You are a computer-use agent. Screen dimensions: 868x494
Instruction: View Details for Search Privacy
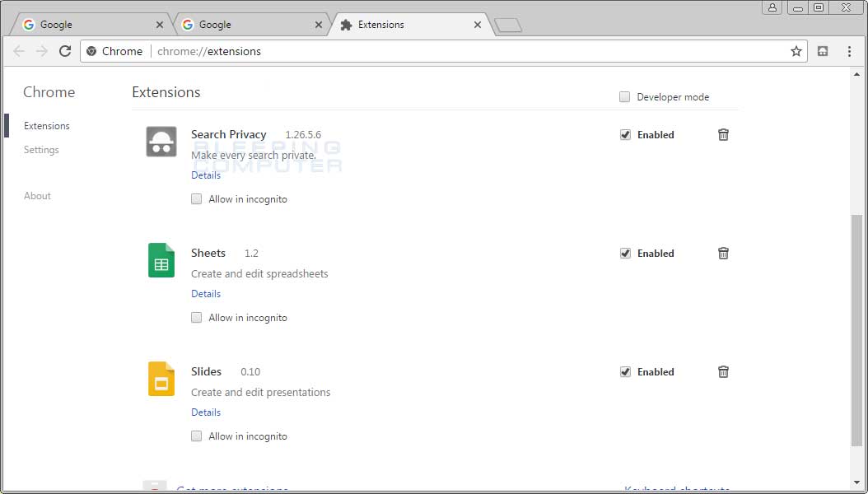[206, 175]
